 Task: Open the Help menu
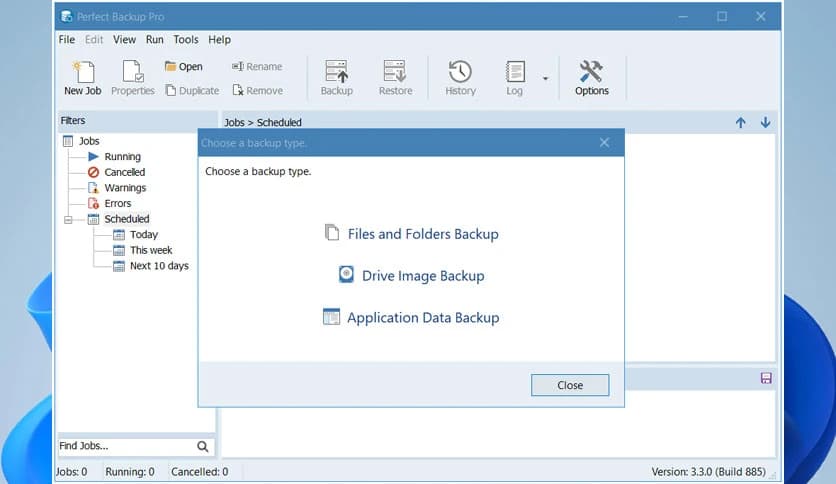219,39
